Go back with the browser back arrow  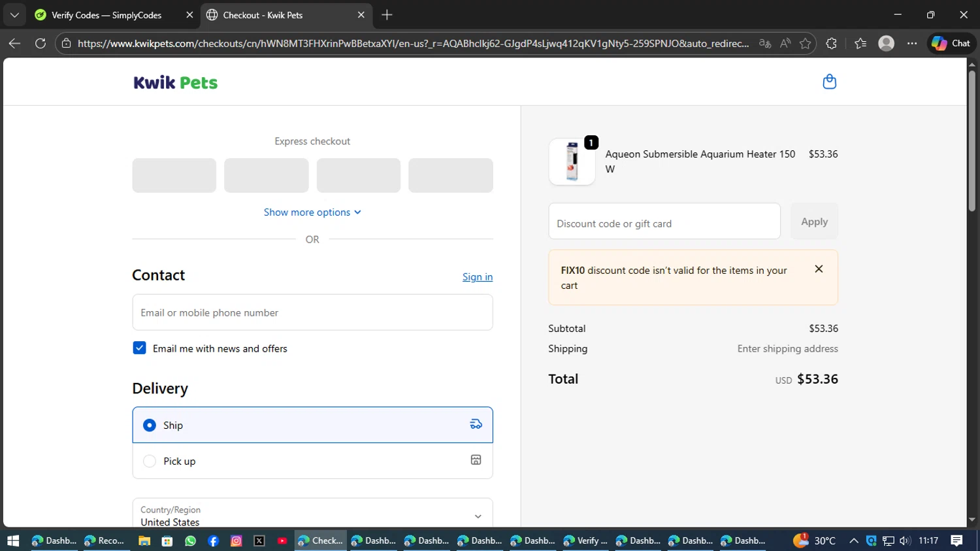click(x=14, y=43)
